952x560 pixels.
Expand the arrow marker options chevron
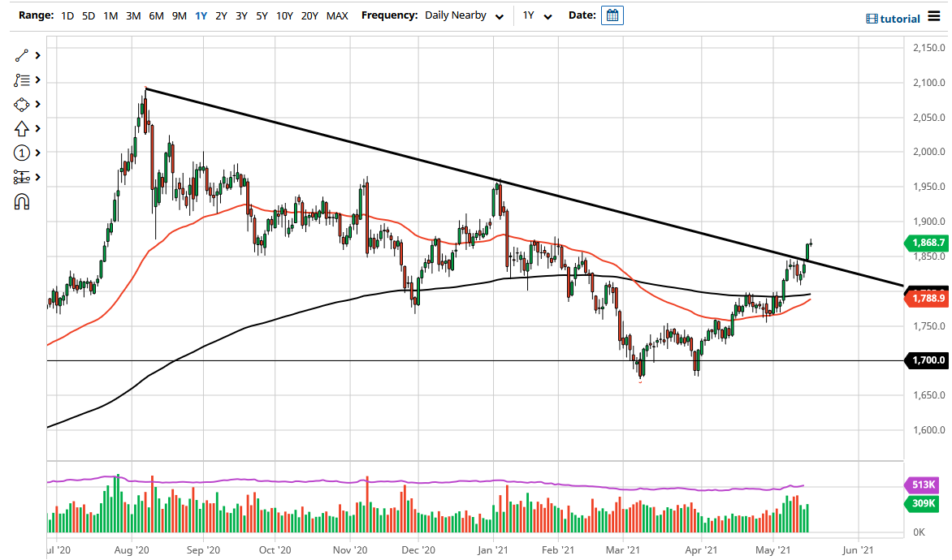tap(37, 128)
